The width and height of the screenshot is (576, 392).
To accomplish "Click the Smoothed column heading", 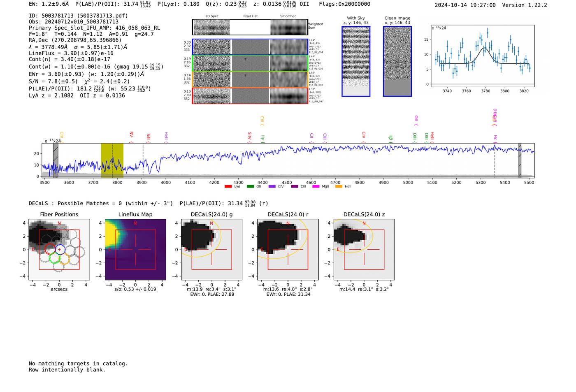I will (288, 16).
